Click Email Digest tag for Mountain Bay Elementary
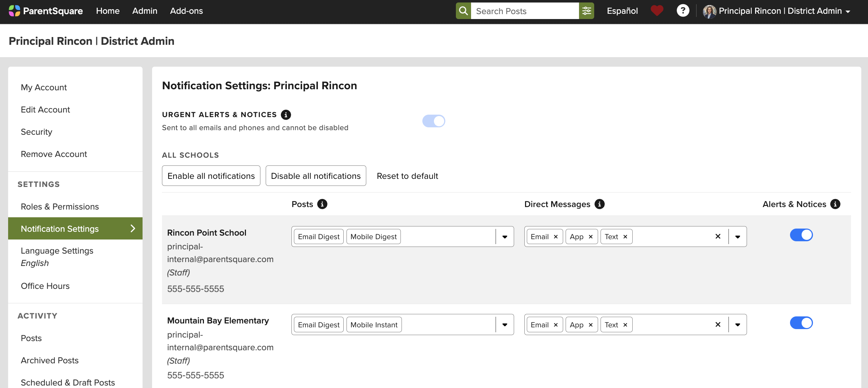This screenshot has height=388, width=868. 319,325
